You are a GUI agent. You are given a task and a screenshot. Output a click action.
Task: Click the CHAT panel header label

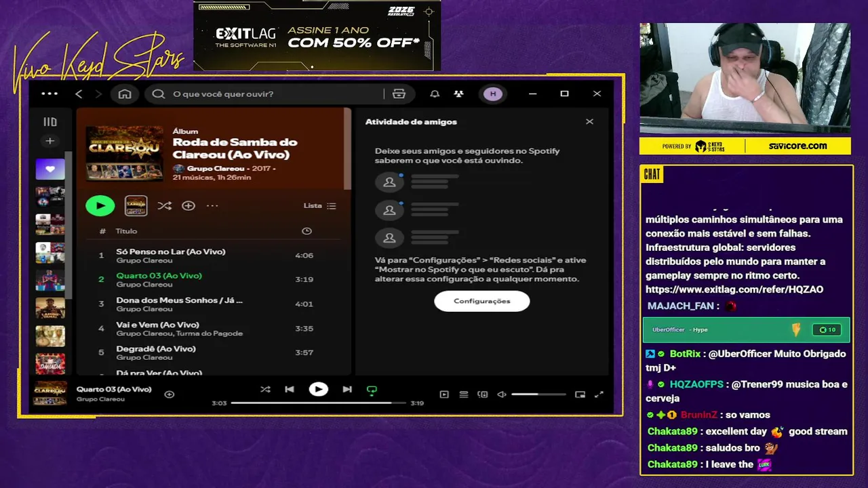point(652,174)
